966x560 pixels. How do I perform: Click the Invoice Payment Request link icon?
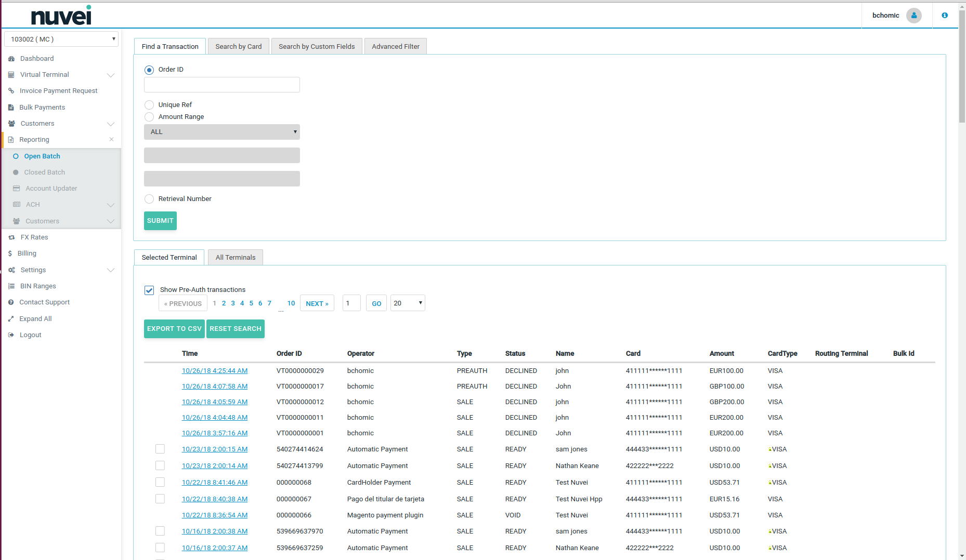pyautogui.click(x=11, y=91)
